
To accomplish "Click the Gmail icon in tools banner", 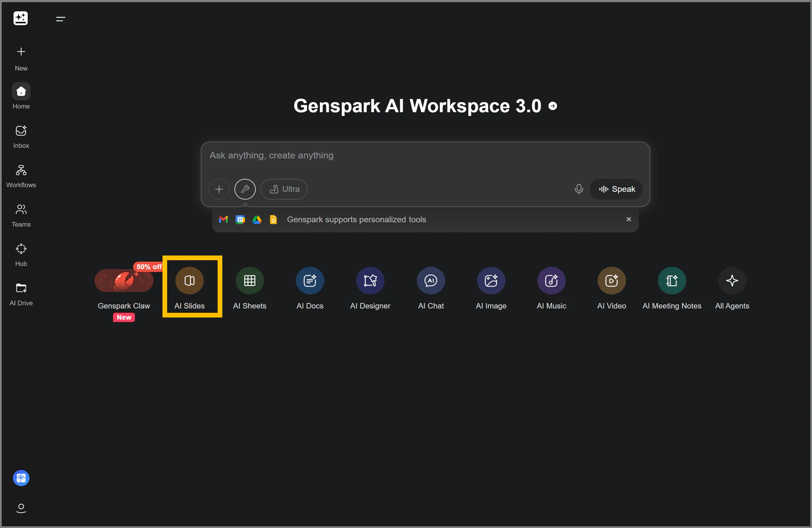I will coord(224,219).
